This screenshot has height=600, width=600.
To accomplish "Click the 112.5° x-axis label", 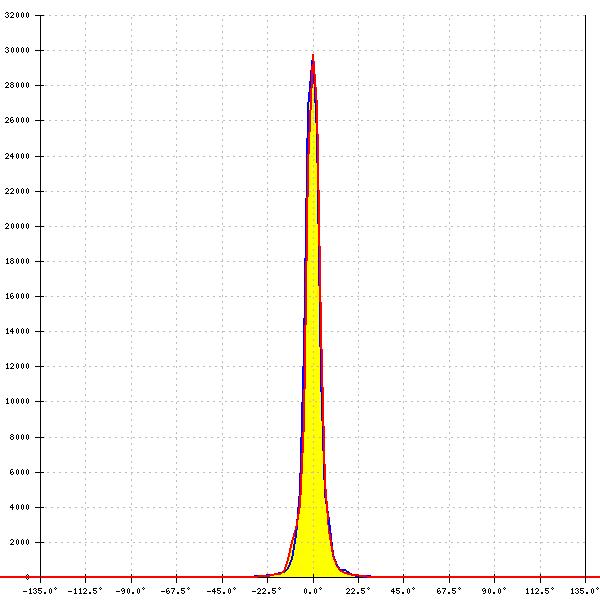I will pyautogui.click(x=540, y=591).
